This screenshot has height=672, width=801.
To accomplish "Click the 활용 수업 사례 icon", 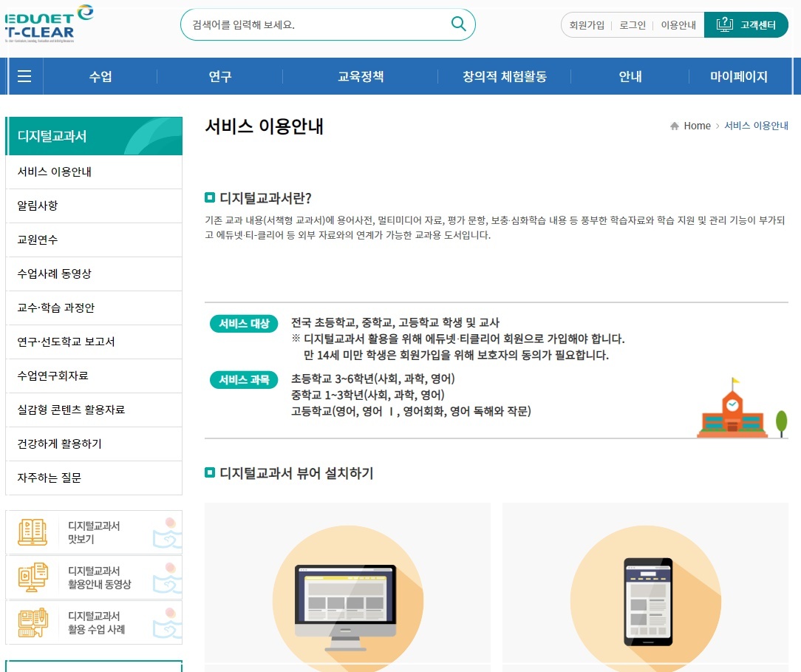I will [x=33, y=622].
